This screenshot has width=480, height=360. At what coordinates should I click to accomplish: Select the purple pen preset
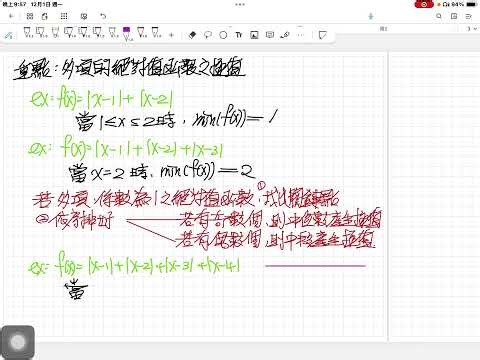(126, 33)
